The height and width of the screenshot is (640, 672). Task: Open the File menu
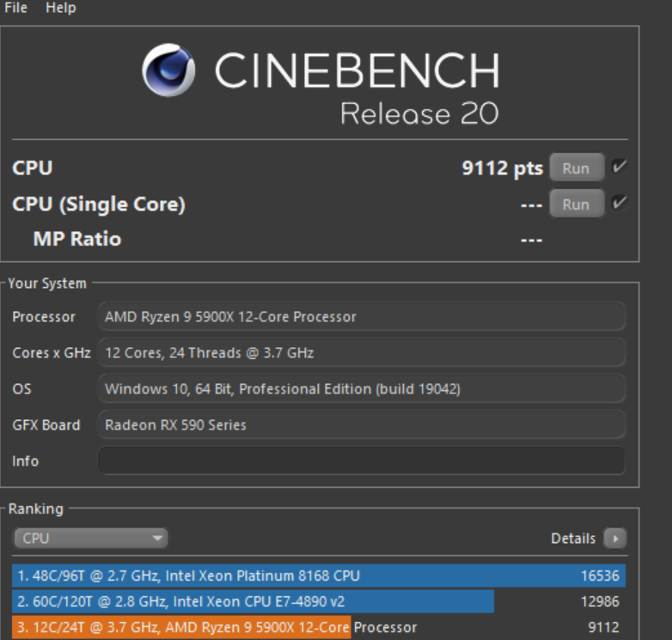click(x=15, y=8)
